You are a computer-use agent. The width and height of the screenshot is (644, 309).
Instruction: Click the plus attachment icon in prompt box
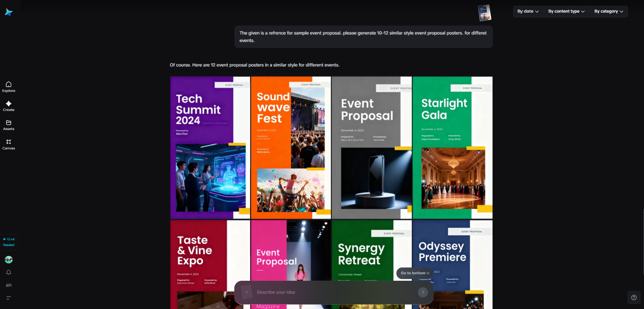click(247, 292)
